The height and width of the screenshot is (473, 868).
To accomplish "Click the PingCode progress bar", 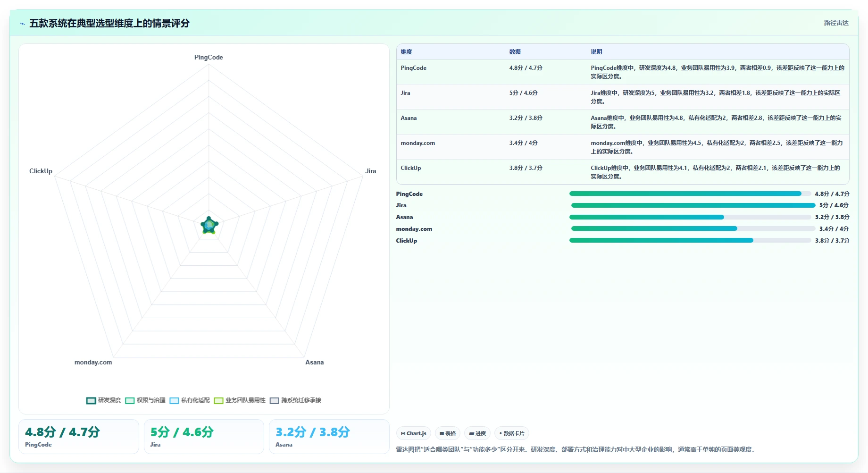I will [x=690, y=194].
